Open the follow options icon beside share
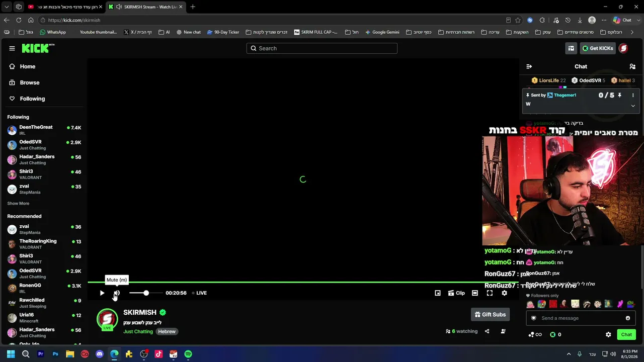 [x=503, y=331]
